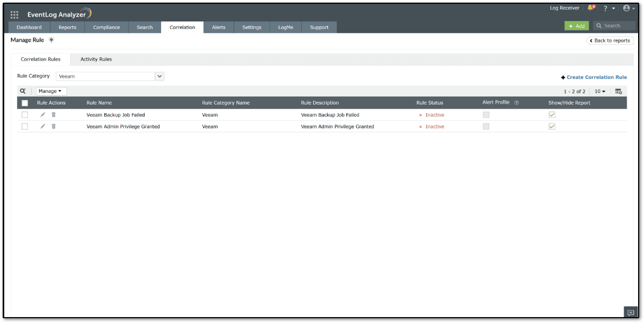The image size is (644, 323).
Task: Focus the top Search input field
Action: (614, 26)
